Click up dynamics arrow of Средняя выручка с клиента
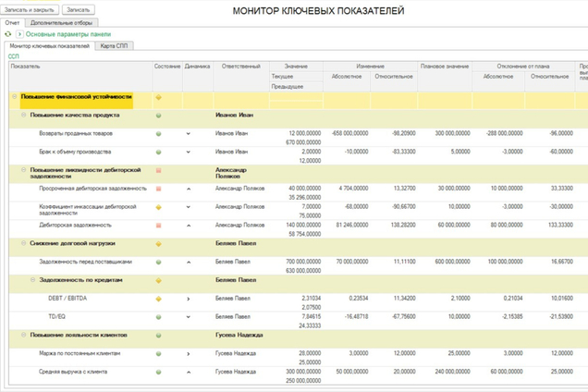 pyautogui.click(x=189, y=372)
